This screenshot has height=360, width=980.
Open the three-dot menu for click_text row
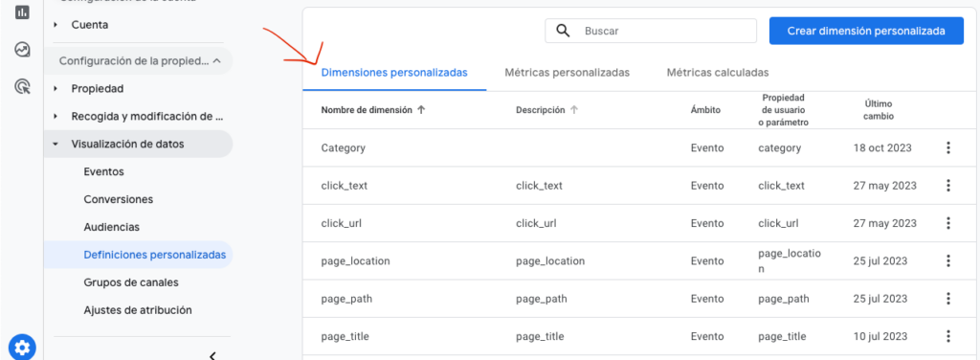point(948,186)
